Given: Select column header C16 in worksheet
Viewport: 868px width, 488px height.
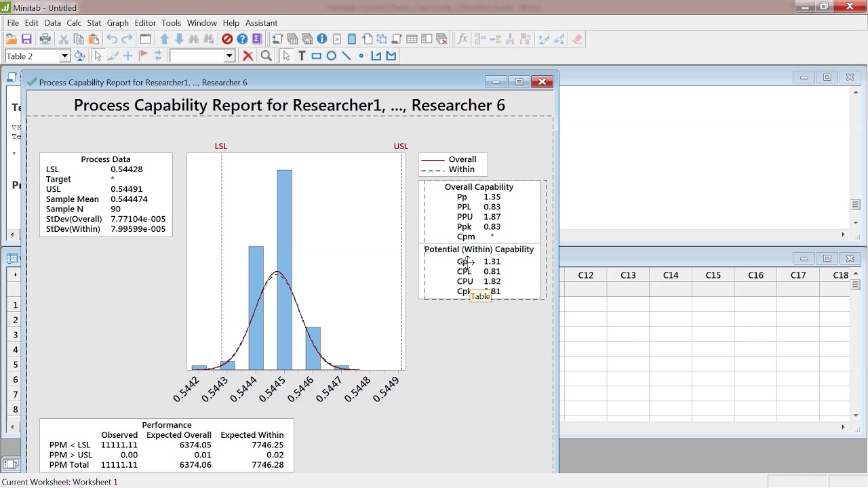Looking at the screenshot, I should [755, 275].
